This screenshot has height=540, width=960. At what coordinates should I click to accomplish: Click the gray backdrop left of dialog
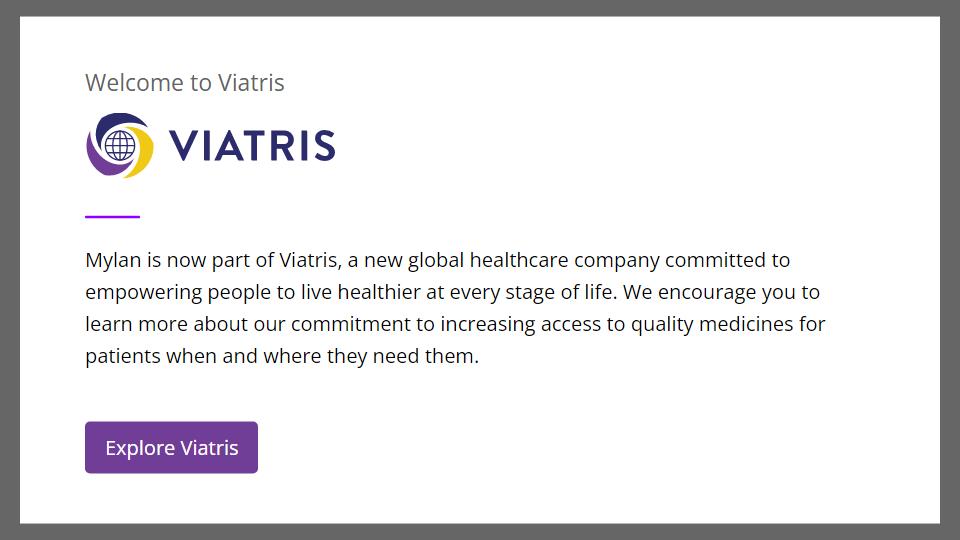[x=9, y=270]
